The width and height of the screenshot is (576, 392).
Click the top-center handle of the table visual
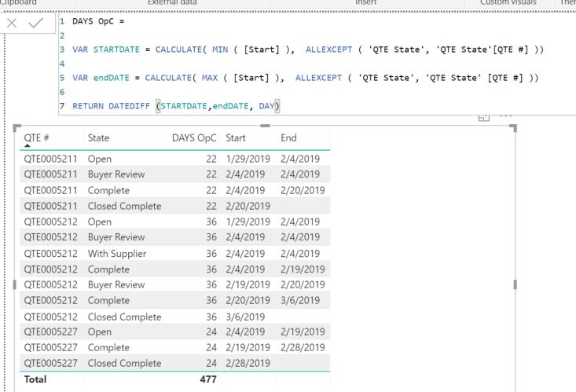(x=266, y=126)
